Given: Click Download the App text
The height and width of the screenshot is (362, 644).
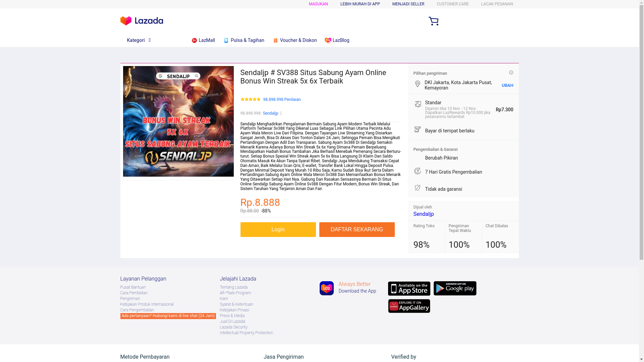Looking at the screenshot, I should pos(357,291).
